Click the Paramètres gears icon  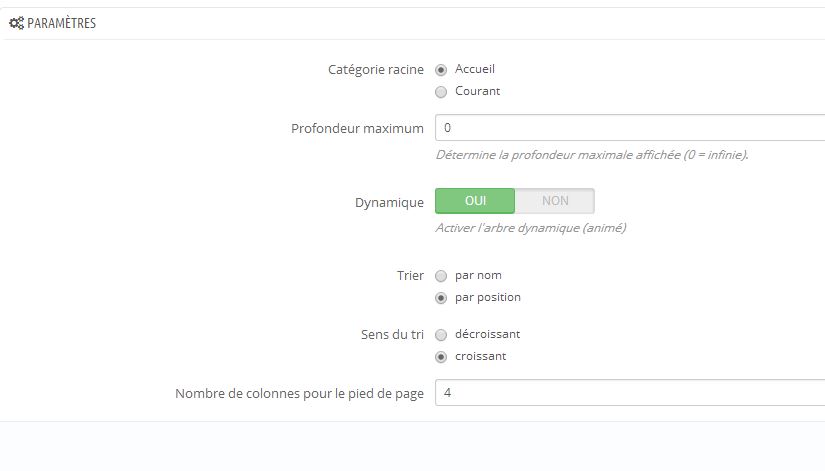point(16,23)
